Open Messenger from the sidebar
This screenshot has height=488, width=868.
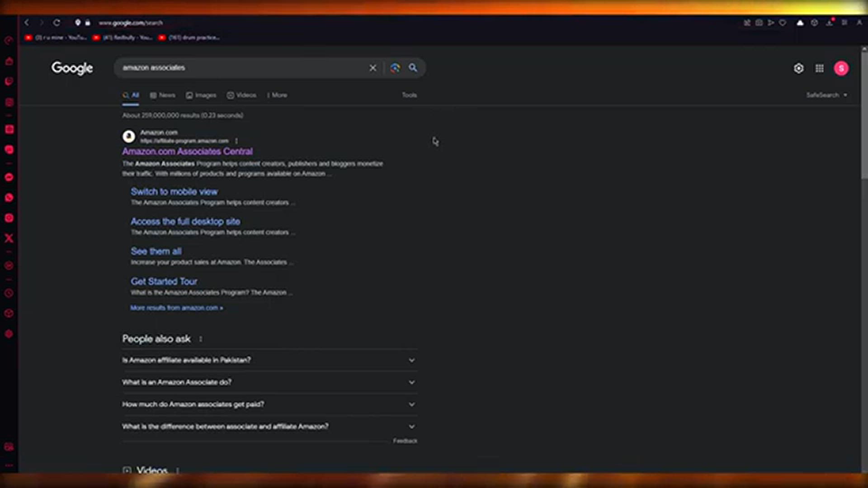point(9,177)
